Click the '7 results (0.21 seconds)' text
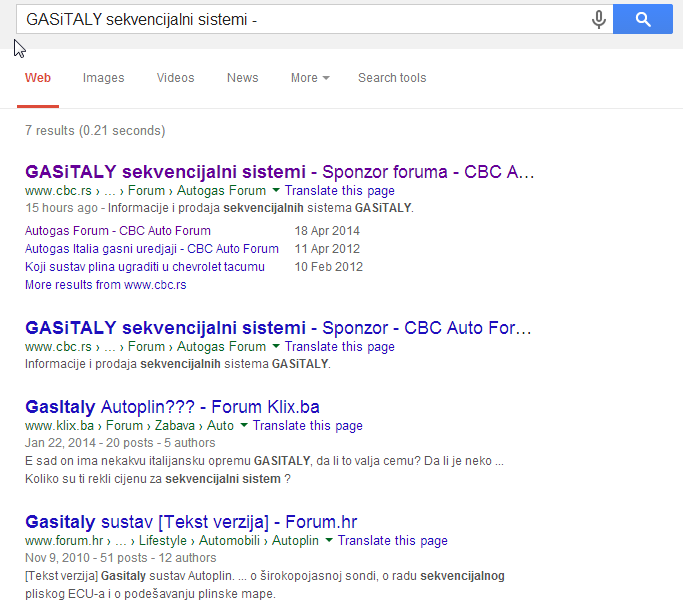683x608 pixels. tap(95, 131)
